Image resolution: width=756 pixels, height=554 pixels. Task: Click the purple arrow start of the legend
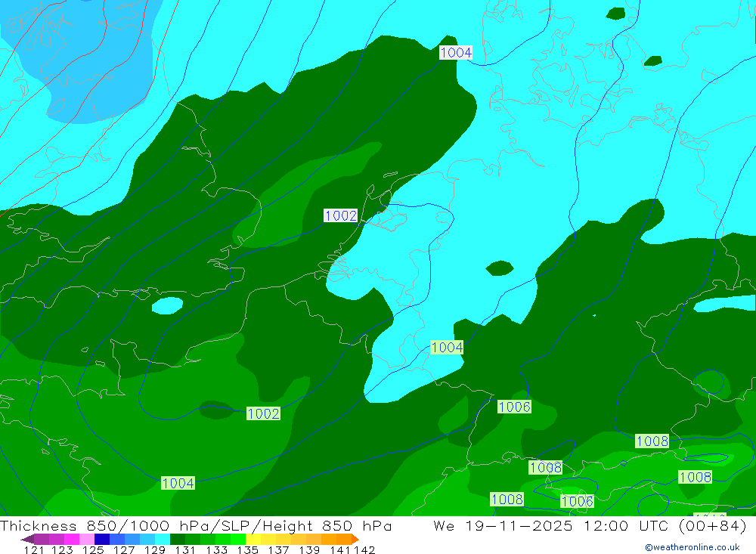click(x=27, y=539)
